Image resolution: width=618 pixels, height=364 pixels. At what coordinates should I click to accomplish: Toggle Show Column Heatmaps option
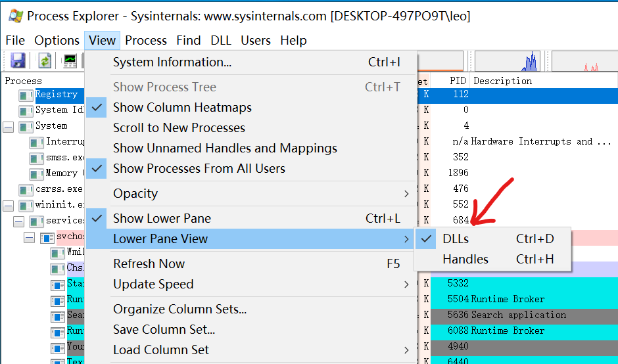251,107
